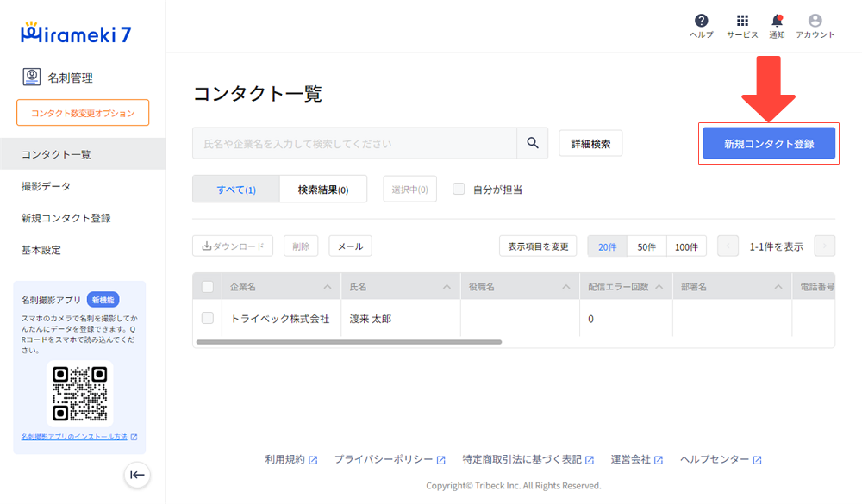Click external link icon beside 利用規約

[313, 460]
